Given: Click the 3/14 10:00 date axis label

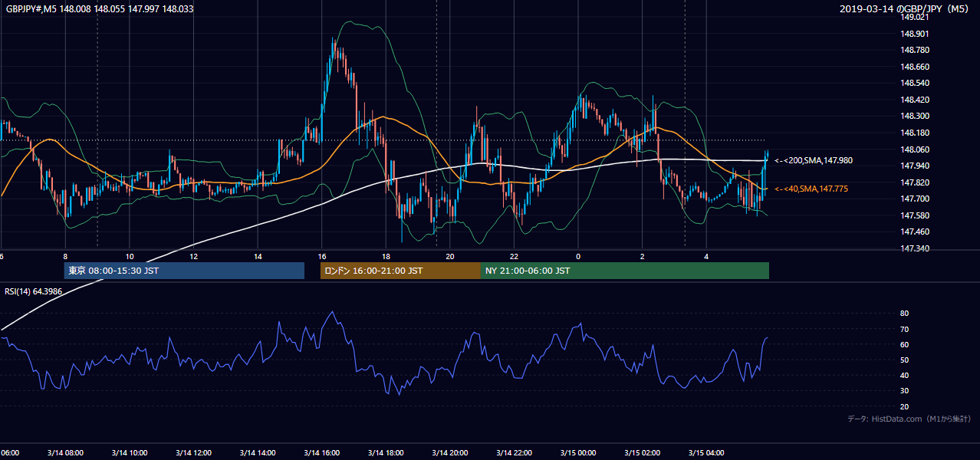Looking at the screenshot, I should point(129,452).
